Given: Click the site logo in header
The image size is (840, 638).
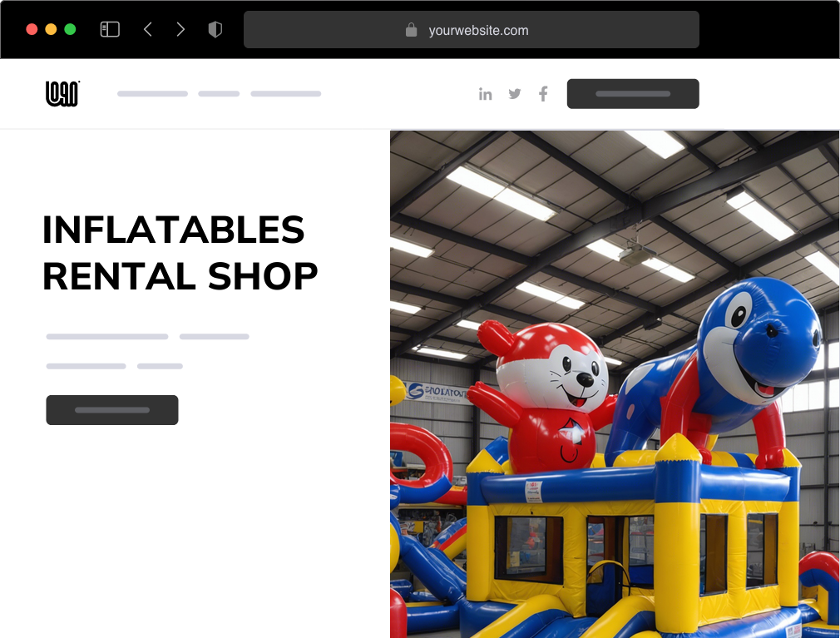Looking at the screenshot, I should coord(62,94).
